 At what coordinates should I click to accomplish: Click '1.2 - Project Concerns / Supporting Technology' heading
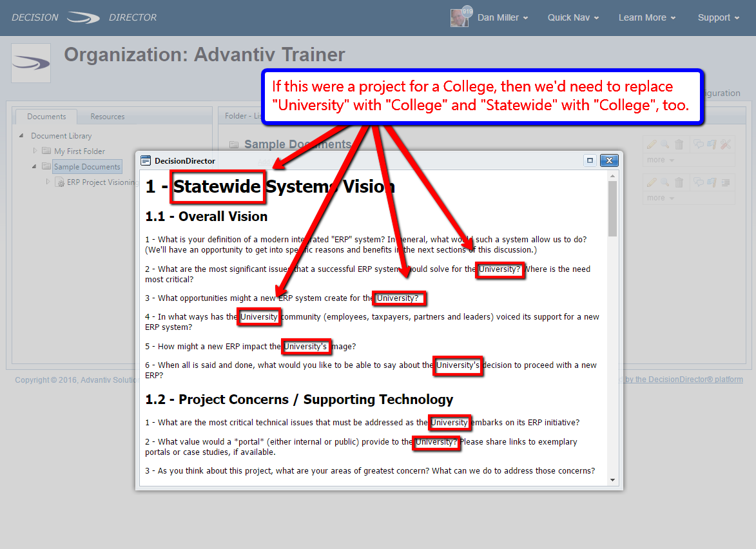300,400
